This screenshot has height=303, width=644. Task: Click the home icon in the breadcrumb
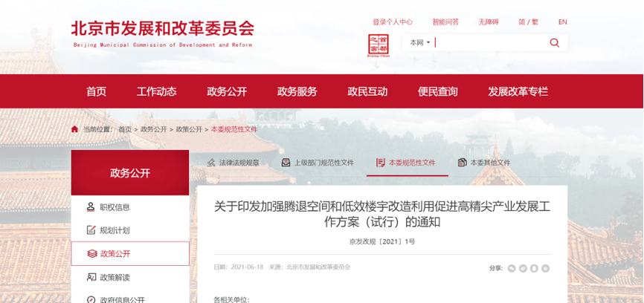pos(74,129)
